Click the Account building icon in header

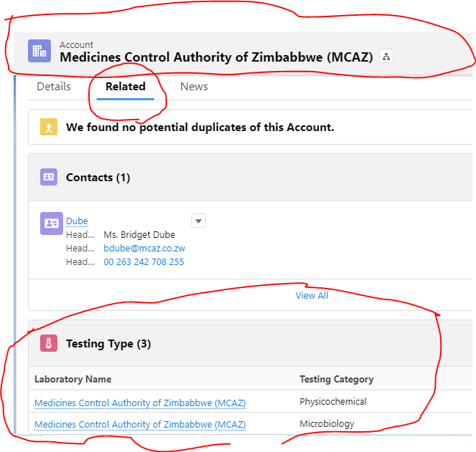coord(39,51)
